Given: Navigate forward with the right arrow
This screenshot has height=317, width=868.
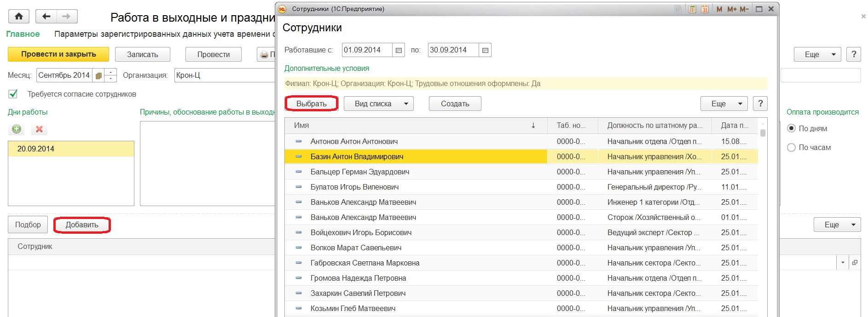Looking at the screenshot, I should (67, 17).
